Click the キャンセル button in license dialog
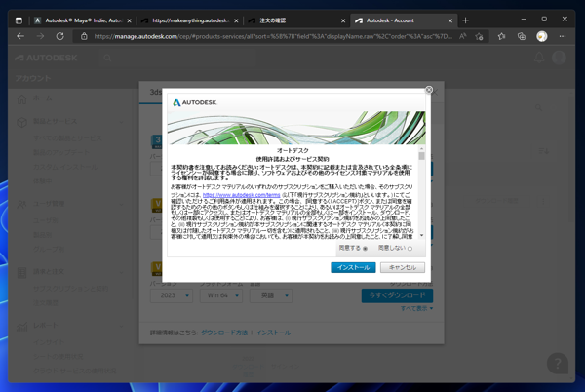The height and width of the screenshot is (392, 585). click(x=403, y=267)
